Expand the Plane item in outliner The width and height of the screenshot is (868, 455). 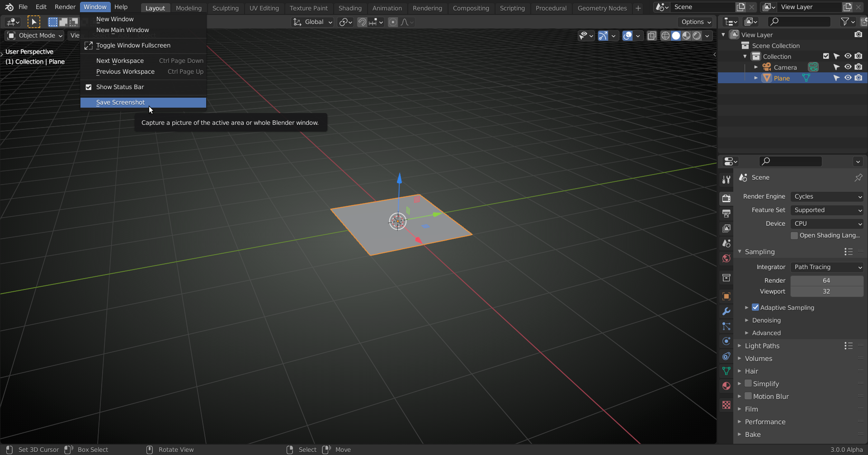click(756, 78)
